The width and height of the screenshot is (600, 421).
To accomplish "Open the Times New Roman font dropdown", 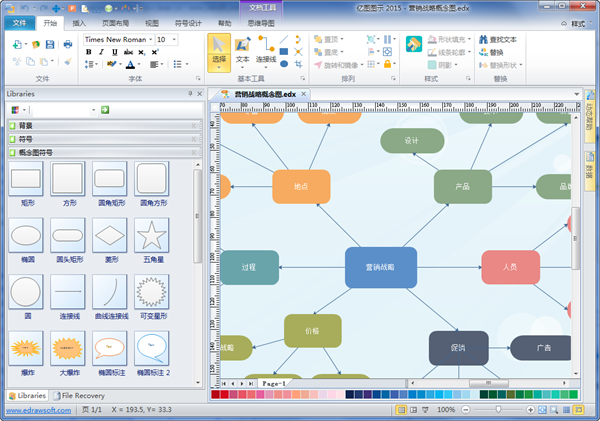I will tap(150, 39).
